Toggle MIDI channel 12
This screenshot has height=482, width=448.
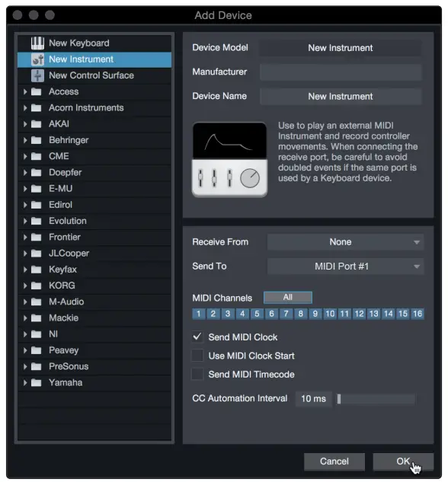point(359,314)
